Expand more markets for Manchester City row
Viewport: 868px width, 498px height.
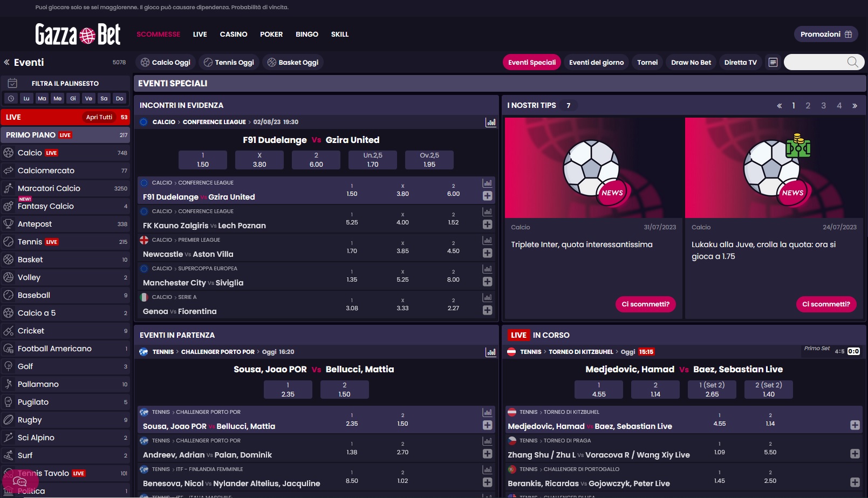tap(487, 282)
